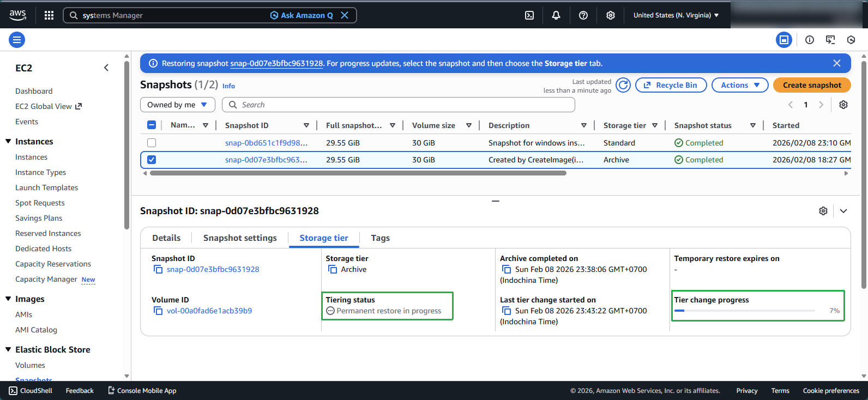The image size is (868, 400).
Task: Copy the Volume ID value
Action: tap(158, 311)
